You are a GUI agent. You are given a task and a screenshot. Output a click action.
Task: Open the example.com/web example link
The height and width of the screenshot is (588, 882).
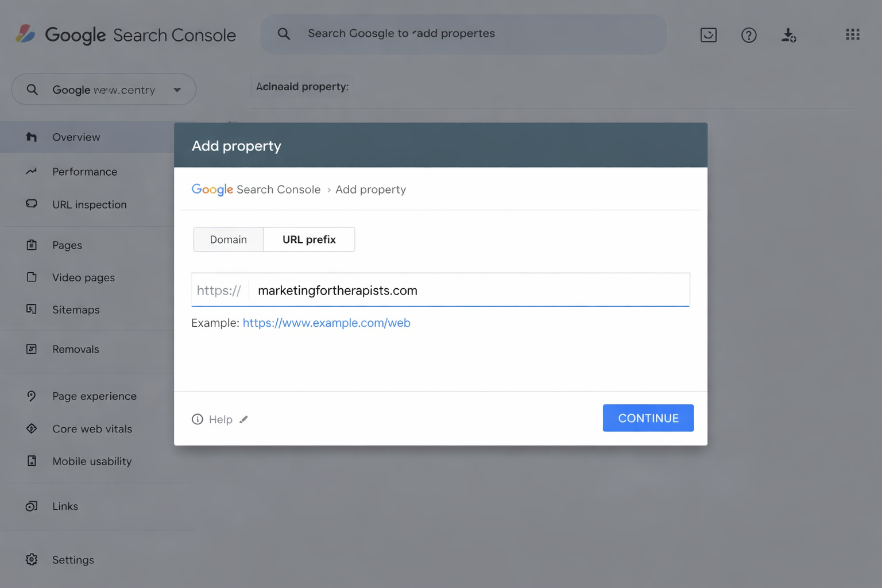coord(326,323)
